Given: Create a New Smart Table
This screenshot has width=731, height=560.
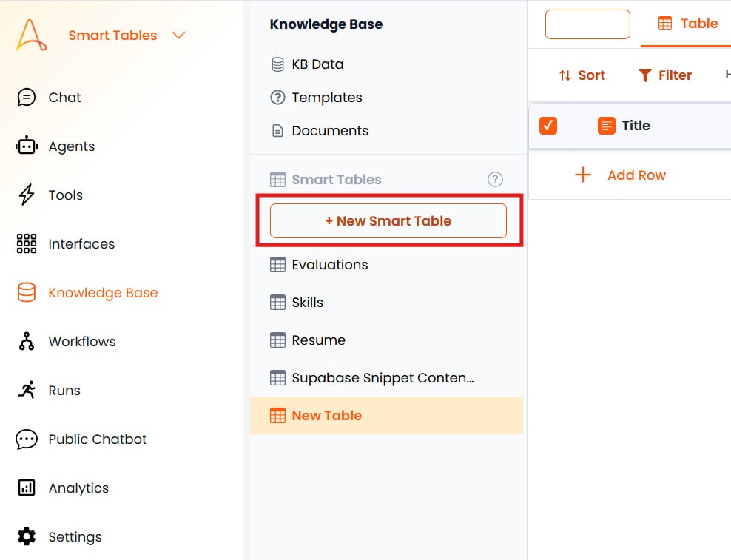Looking at the screenshot, I should tap(388, 220).
